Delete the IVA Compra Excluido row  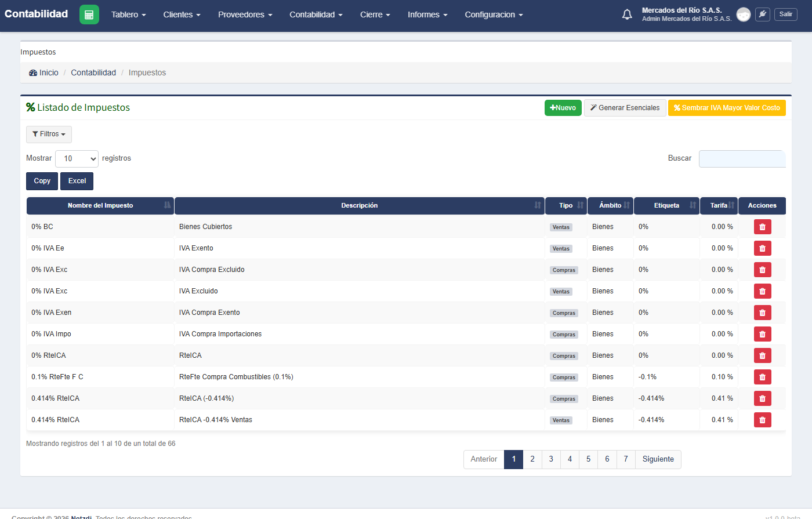[x=762, y=270]
